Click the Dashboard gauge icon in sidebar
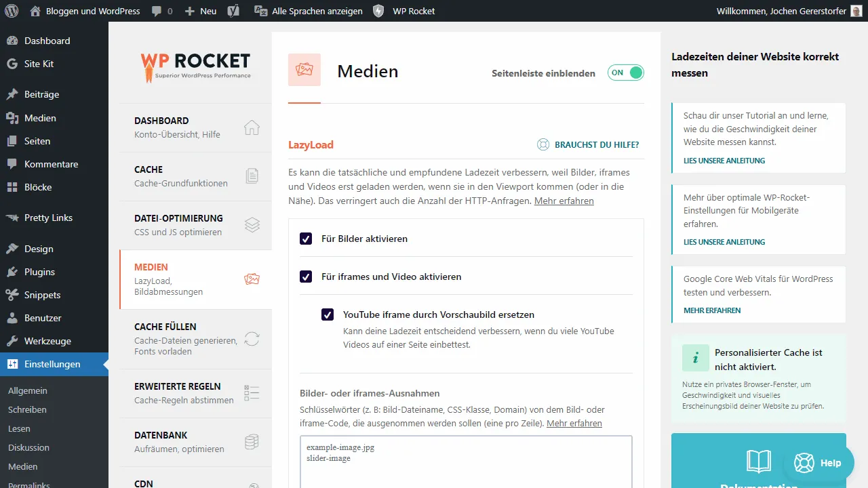Screen dimensions: 868x488 click(12, 41)
